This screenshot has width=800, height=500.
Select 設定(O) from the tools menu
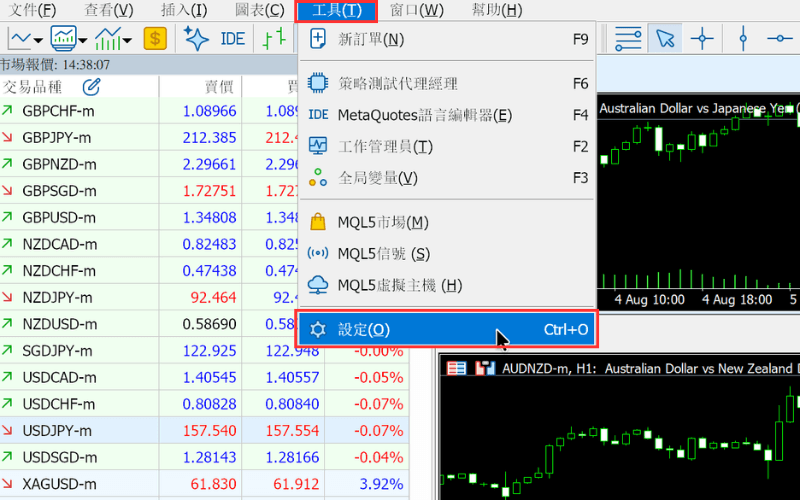point(446,330)
